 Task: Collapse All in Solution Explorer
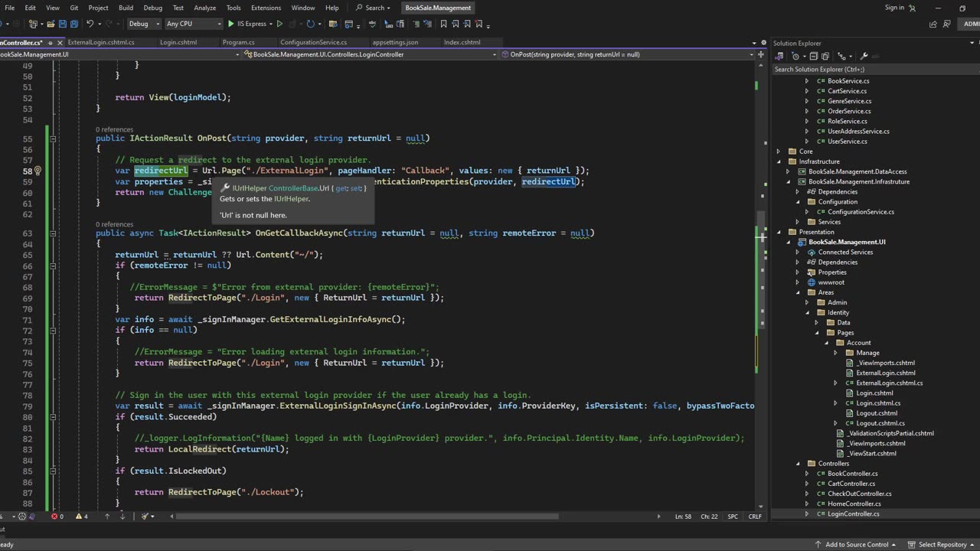click(813, 56)
